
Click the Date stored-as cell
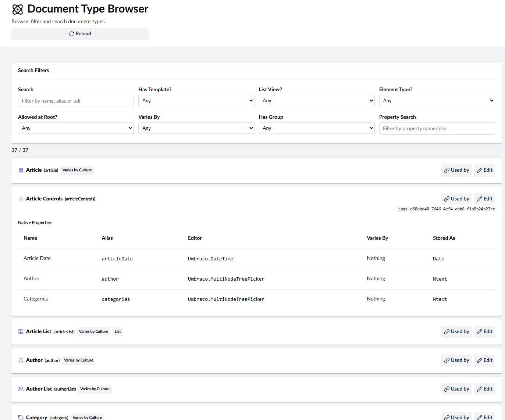click(438, 259)
